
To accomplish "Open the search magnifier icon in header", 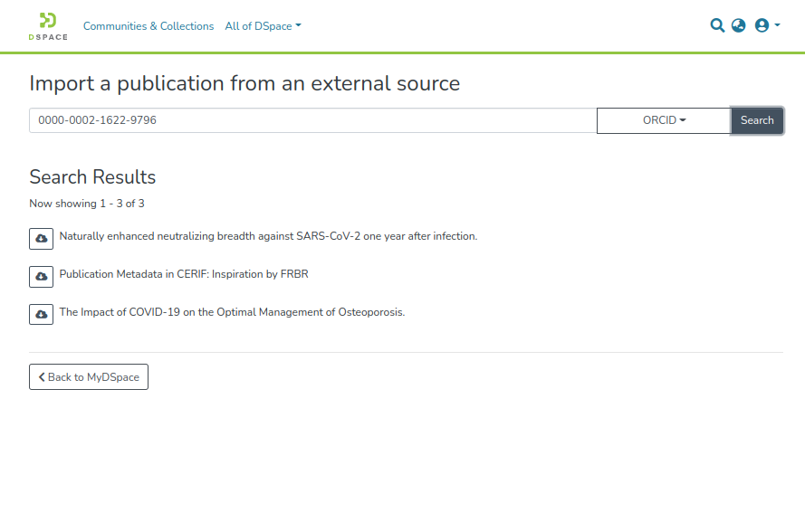I will coord(717,26).
